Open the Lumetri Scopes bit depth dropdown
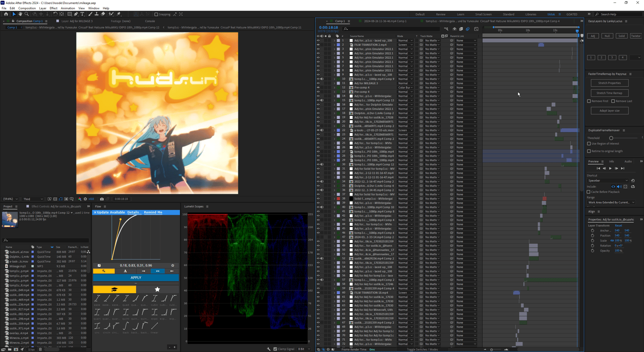Image resolution: width=644 pixels, height=352 pixels. 303,349
